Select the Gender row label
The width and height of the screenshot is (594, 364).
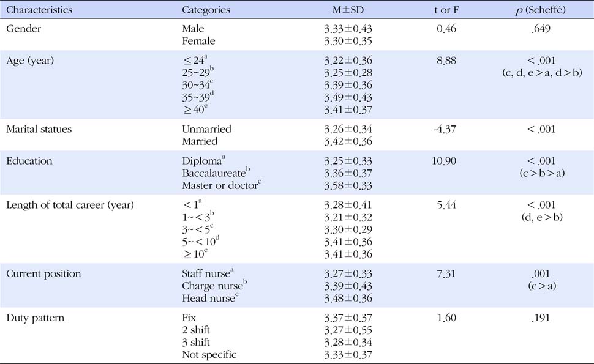coord(23,29)
